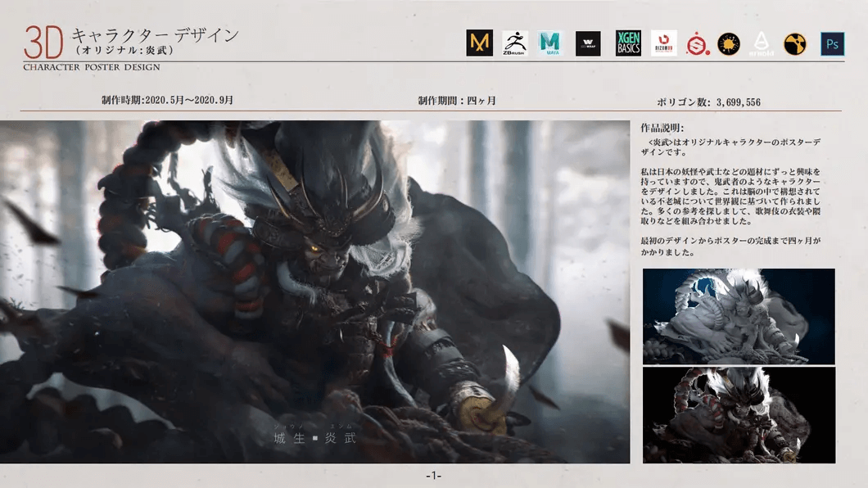Screen dimensions: 868x488
Task: Open the Photoshop icon
Action: [830, 45]
